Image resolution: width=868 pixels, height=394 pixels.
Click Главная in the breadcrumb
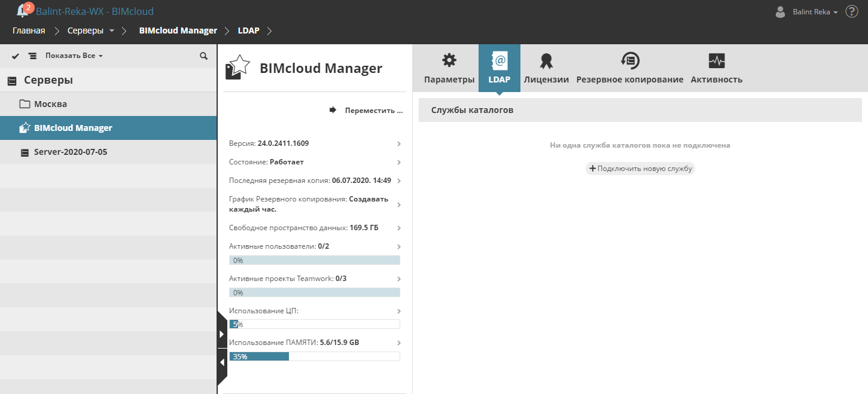click(29, 30)
